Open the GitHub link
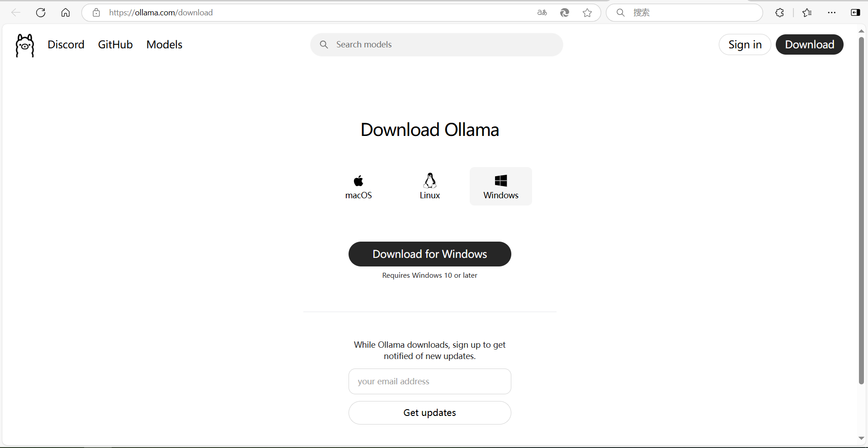 (115, 45)
